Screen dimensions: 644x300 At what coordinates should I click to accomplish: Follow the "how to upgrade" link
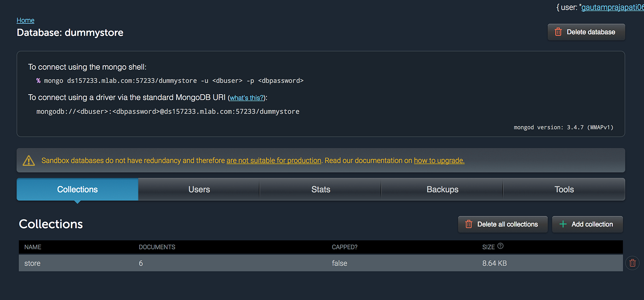coord(439,160)
